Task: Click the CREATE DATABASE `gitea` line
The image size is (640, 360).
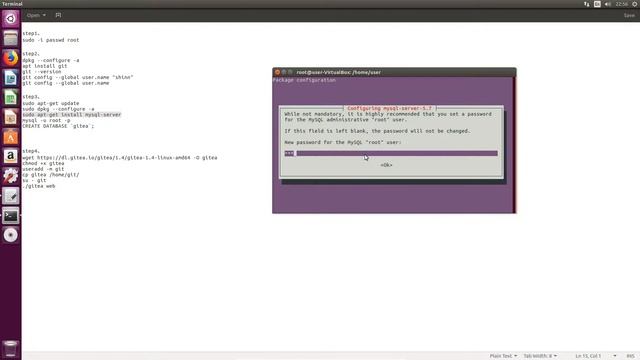Action: (58, 126)
